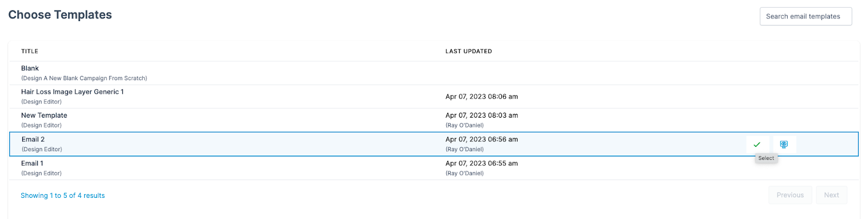Screen dimensions: 868x219
Task: Click the TITLE column header
Action: (x=30, y=51)
